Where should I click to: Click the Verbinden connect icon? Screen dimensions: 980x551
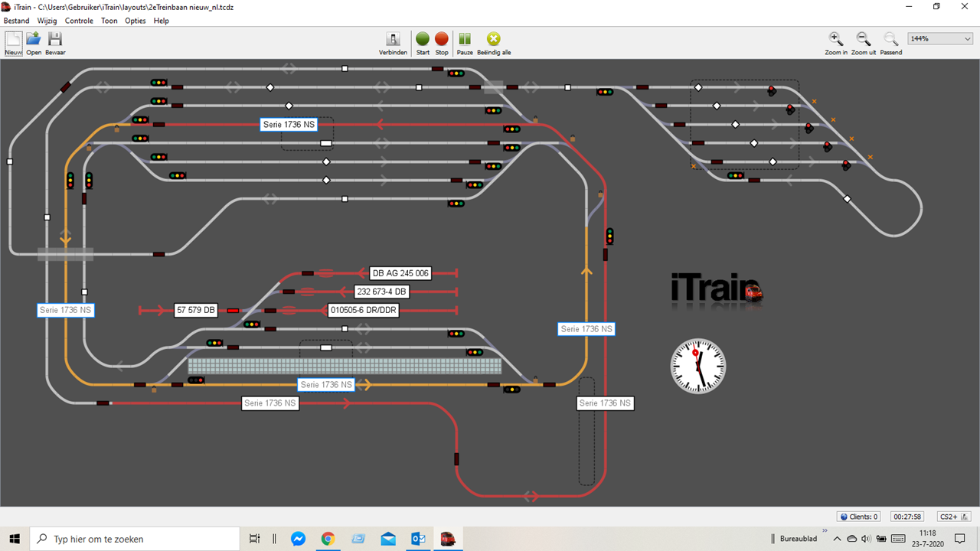pos(393,43)
